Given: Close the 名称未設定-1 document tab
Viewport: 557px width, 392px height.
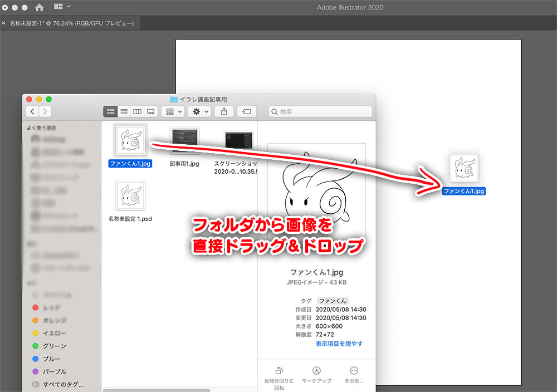Looking at the screenshot, I should (x=3, y=23).
